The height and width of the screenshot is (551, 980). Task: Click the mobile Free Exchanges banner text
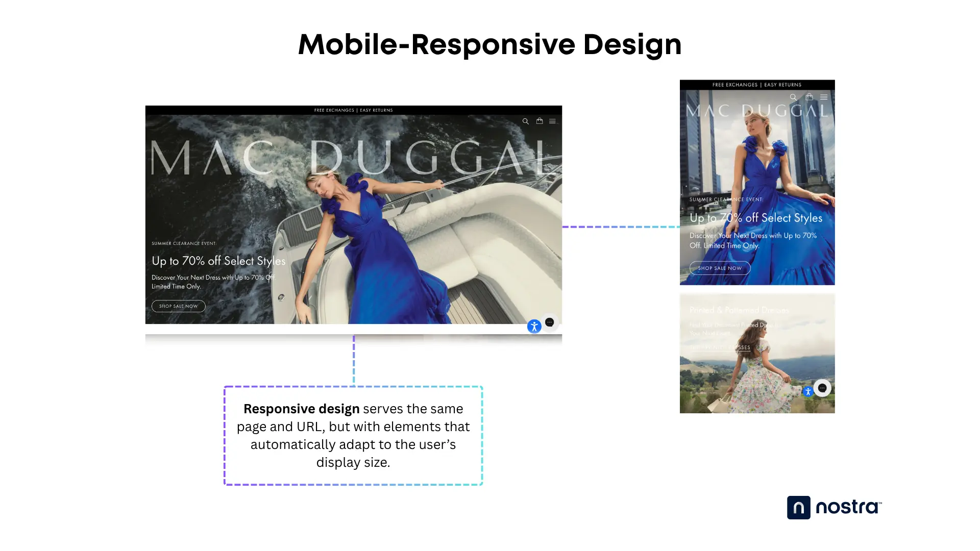tap(757, 85)
